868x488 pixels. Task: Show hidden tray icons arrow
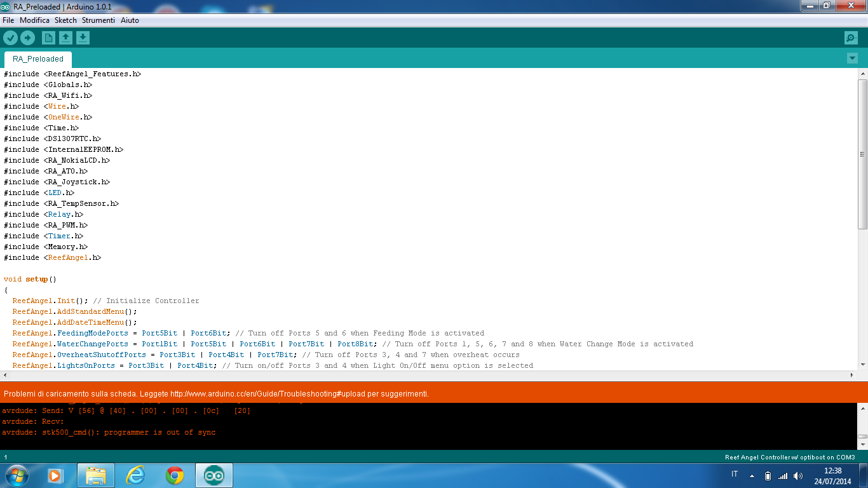[x=752, y=475]
